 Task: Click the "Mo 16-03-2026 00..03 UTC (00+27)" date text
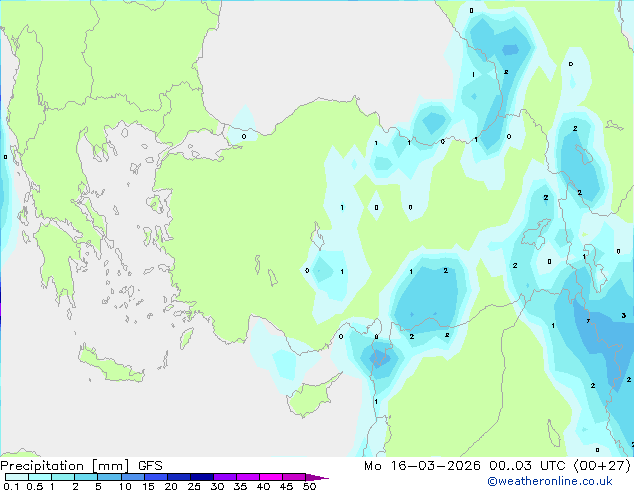pos(497,466)
